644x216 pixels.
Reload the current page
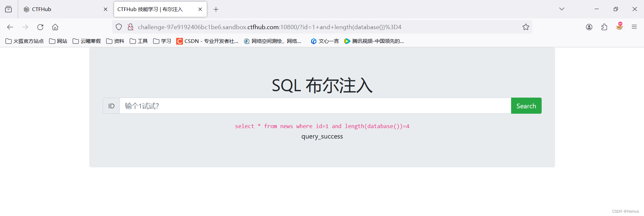[40, 27]
